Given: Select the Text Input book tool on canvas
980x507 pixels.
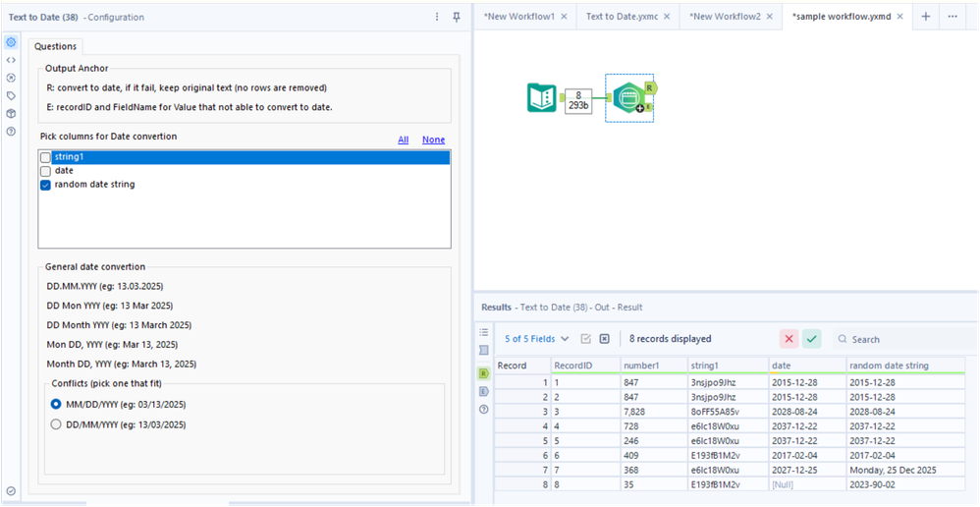Looking at the screenshot, I should [541, 97].
